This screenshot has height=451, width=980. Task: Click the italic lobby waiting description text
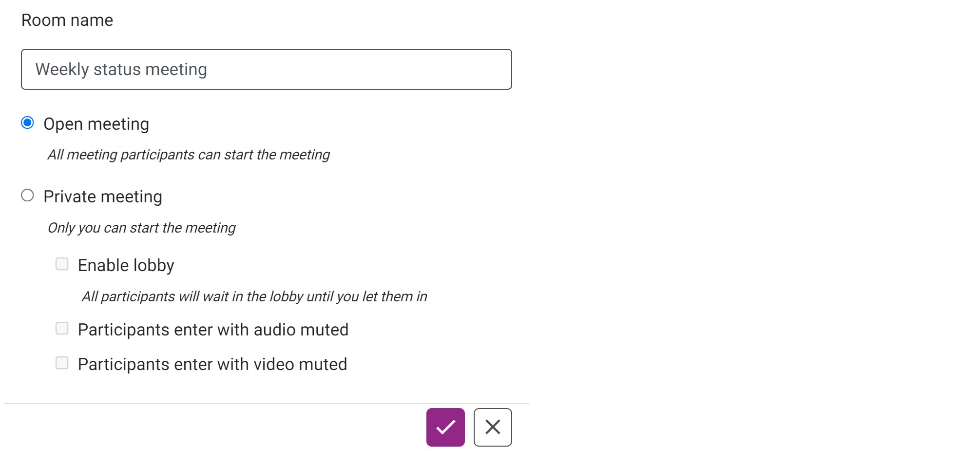pos(254,296)
